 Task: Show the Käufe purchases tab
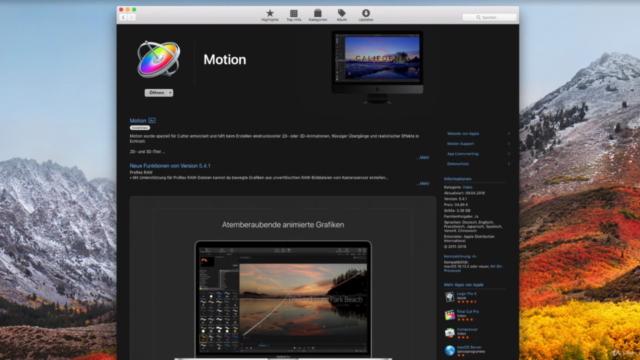click(x=342, y=15)
